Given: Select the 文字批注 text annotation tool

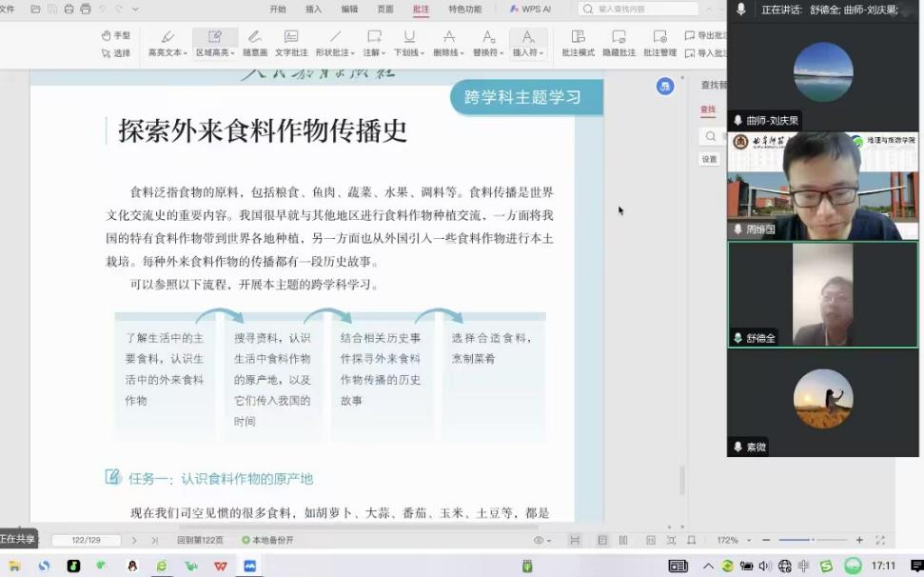Looking at the screenshot, I should tap(291, 43).
